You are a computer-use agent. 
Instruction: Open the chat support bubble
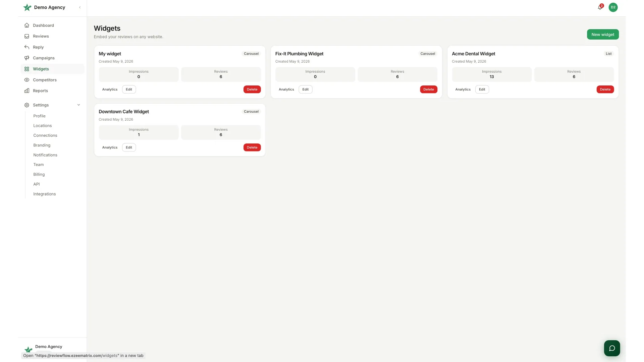612,348
